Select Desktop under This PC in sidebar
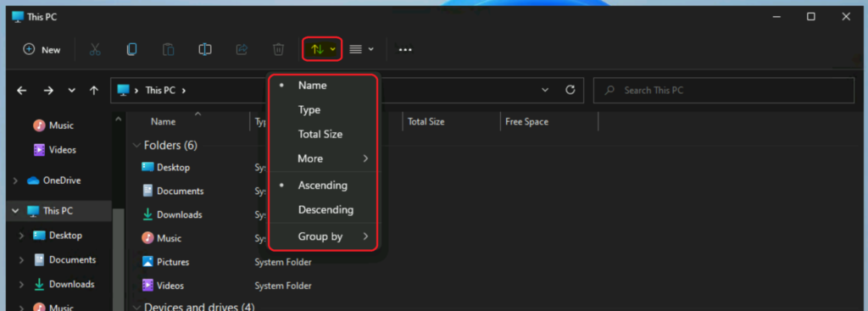Screen dimensions: 868x311 [58, 236]
